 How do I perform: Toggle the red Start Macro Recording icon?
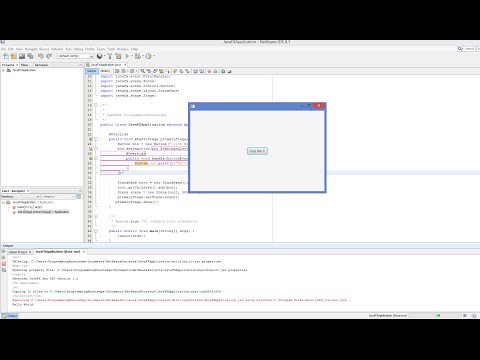tap(209, 71)
